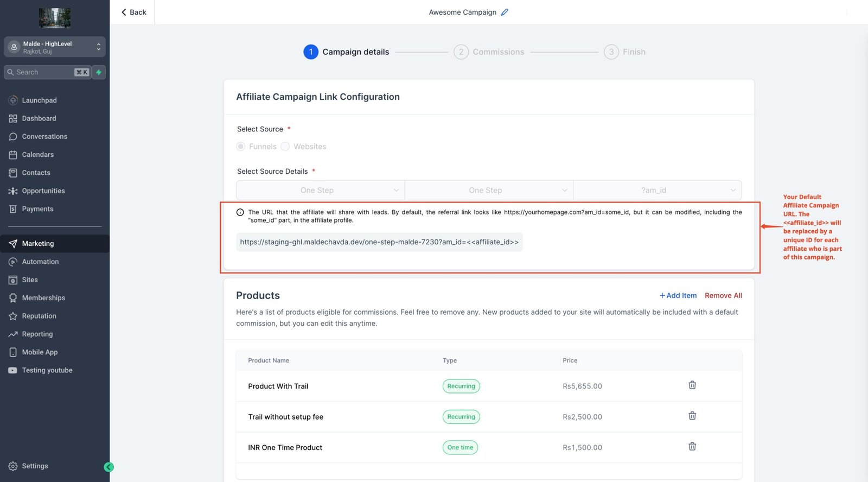Remove Trail without setup fee via trash icon

coord(692,416)
